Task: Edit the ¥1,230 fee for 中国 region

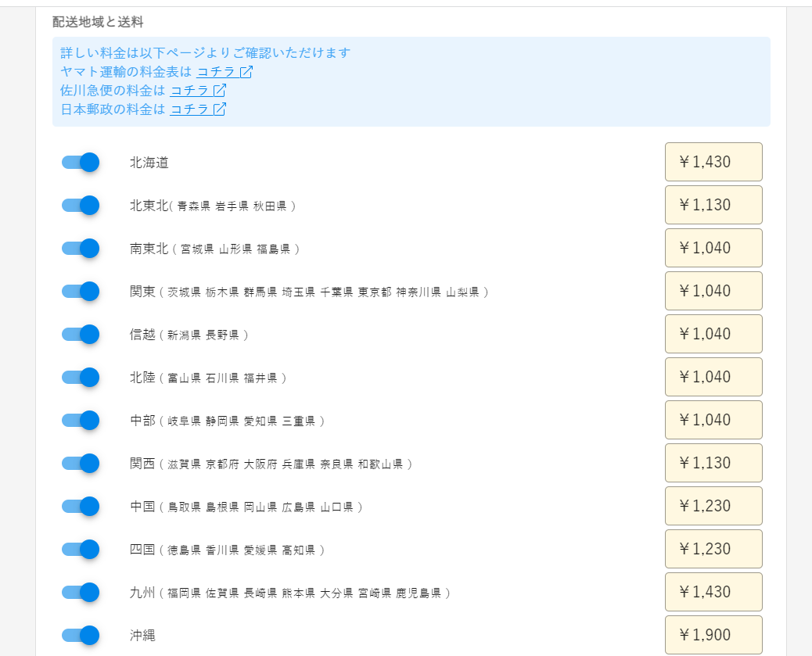Action: click(x=713, y=505)
